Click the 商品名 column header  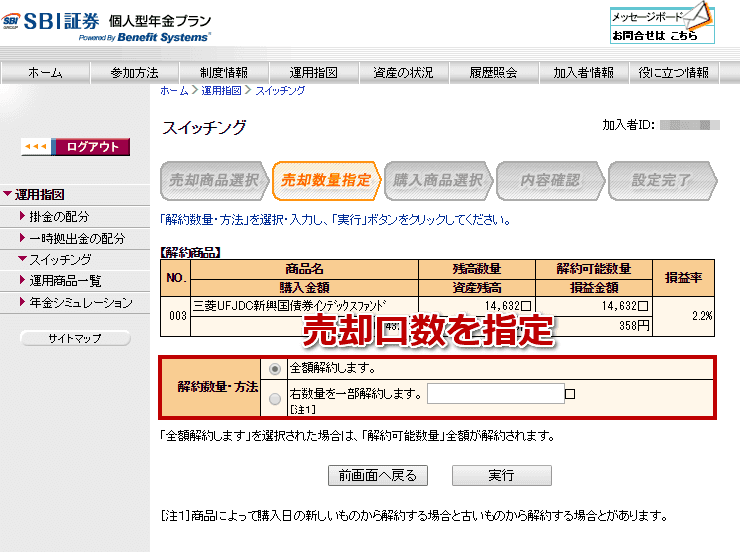point(304,269)
